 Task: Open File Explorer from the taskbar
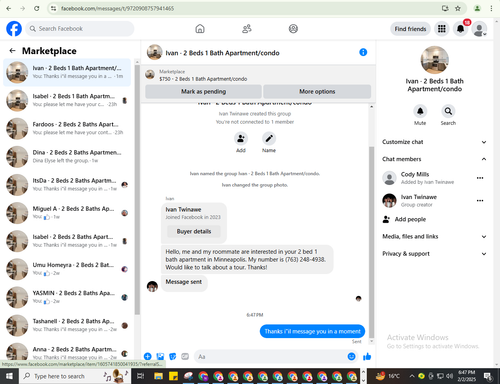(158, 376)
